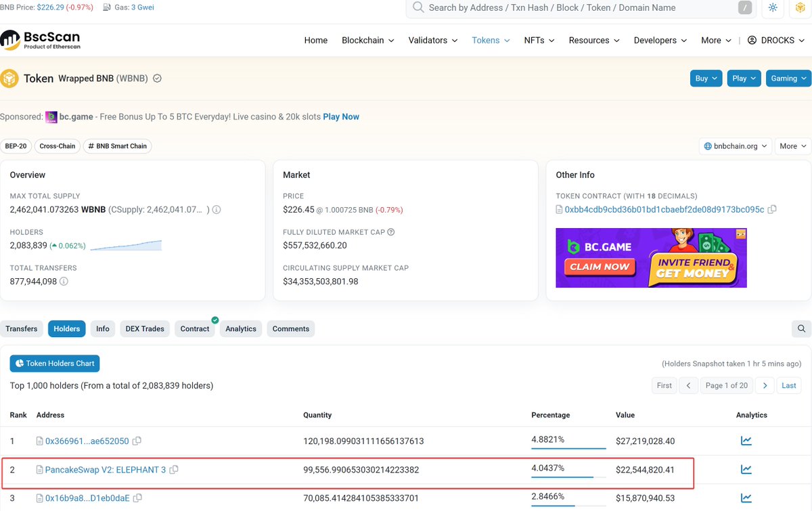
Task: Switch to the Transfers tab
Action: point(22,329)
